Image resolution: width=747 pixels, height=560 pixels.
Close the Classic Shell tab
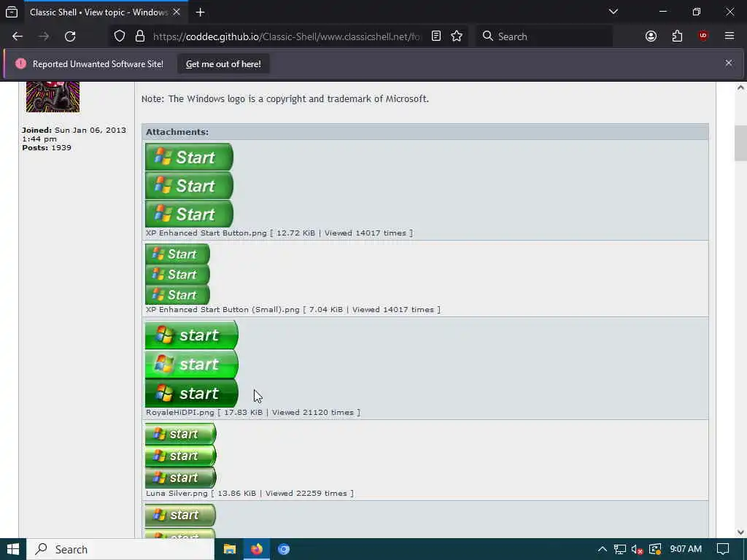(177, 12)
